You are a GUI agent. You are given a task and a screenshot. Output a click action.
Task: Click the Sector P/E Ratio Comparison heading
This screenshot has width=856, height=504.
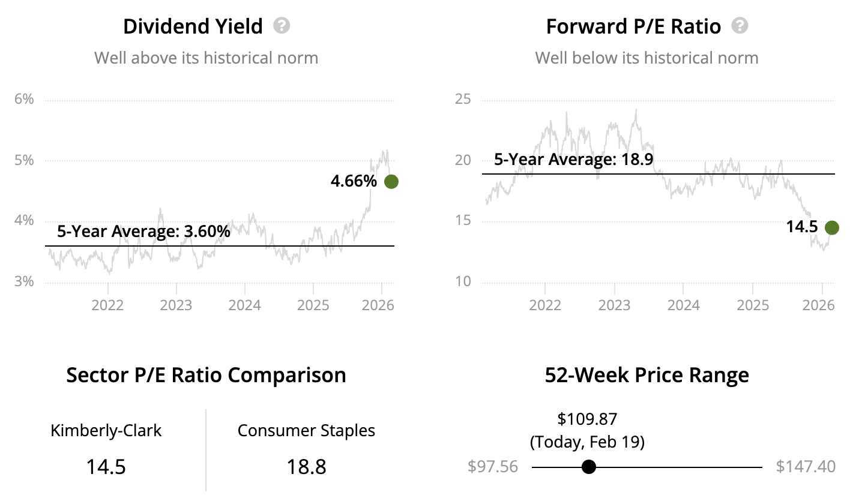coord(206,375)
